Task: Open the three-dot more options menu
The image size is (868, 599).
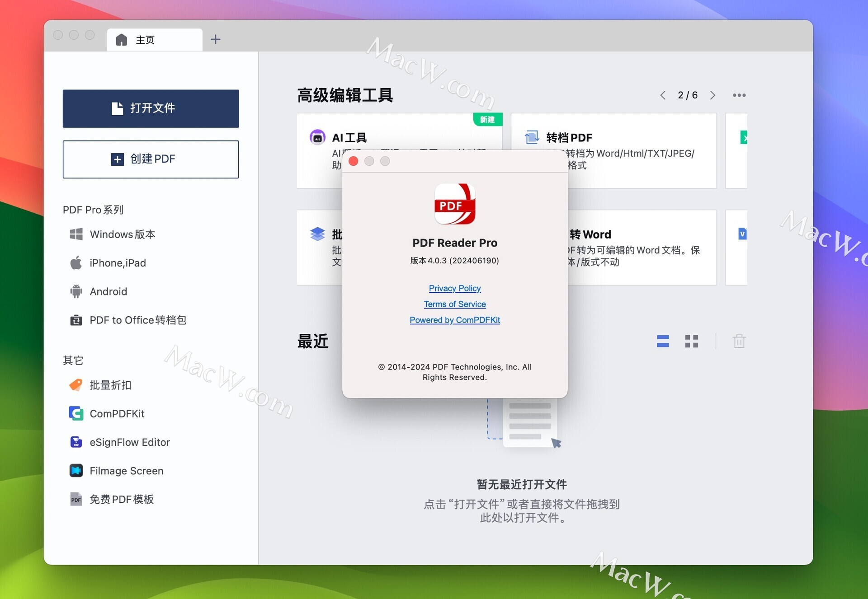Action: tap(739, 95)
